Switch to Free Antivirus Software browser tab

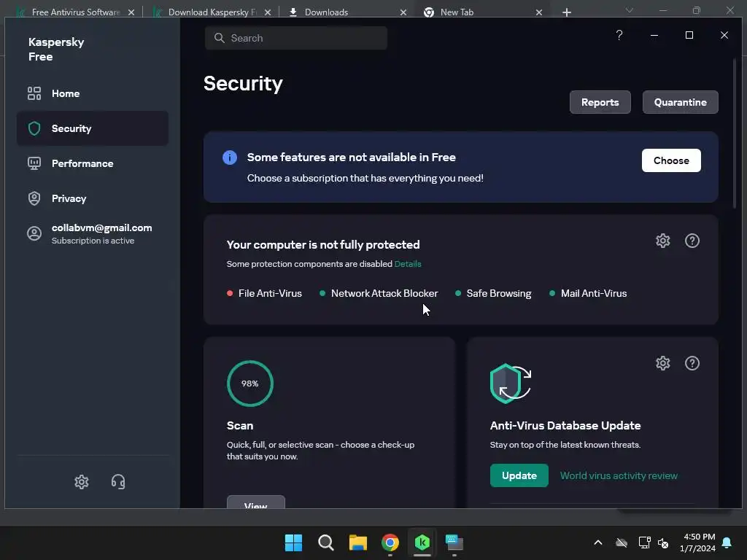pyautogui.click(x=75, y=12)
